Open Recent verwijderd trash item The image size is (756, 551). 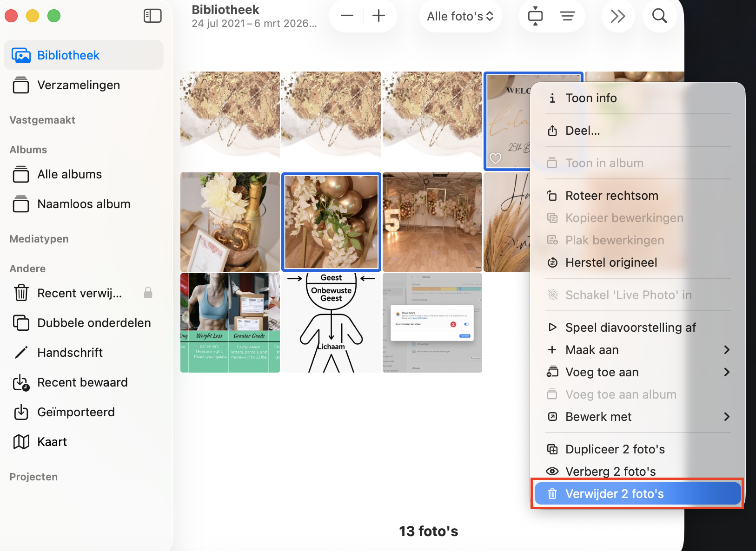point(80,293)
